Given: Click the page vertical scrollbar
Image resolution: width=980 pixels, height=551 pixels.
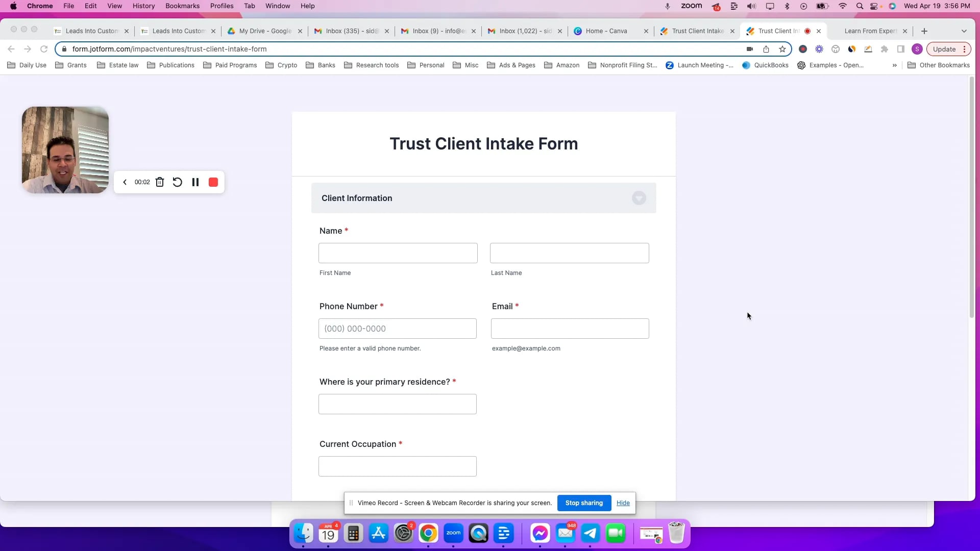Looking at the screenshot, I should [971, 198].
